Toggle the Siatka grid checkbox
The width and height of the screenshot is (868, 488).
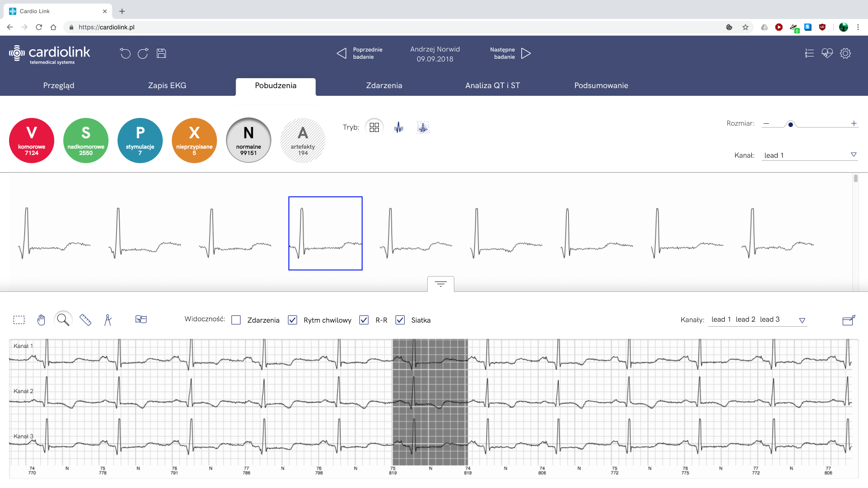400,320
